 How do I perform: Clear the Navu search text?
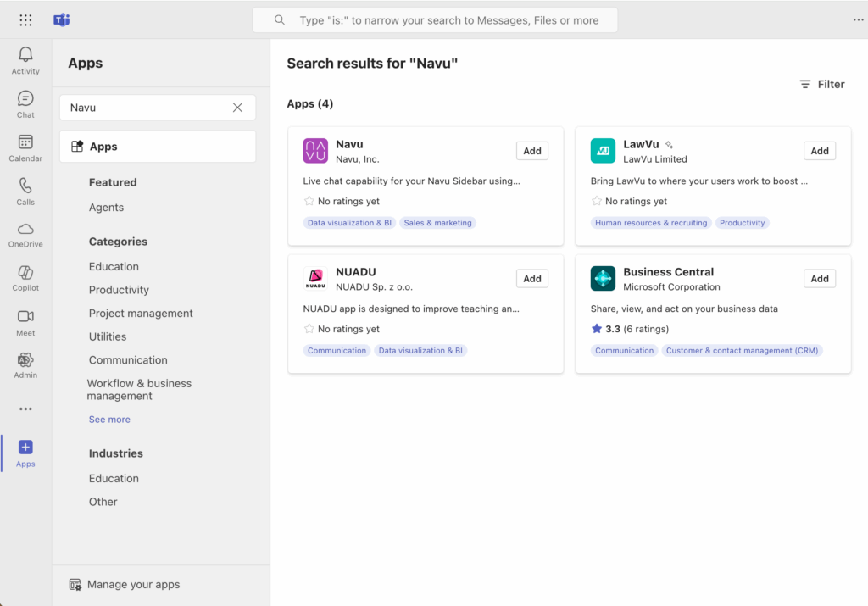pyautogui.click(x=237, y=108)
